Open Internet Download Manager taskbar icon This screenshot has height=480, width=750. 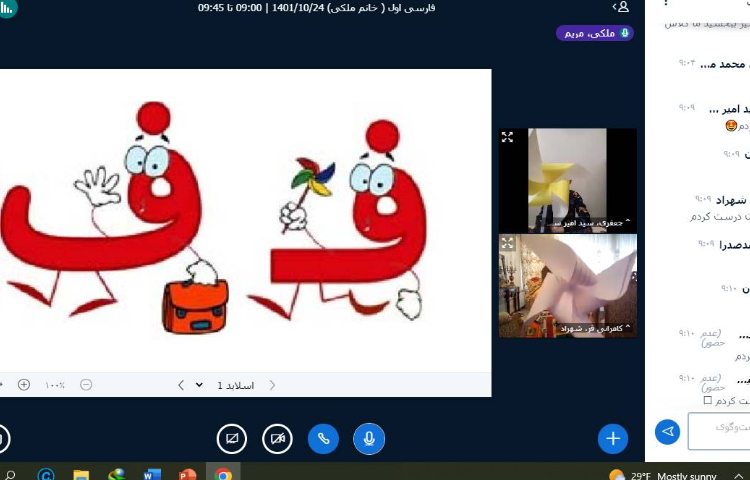point(116,475)
